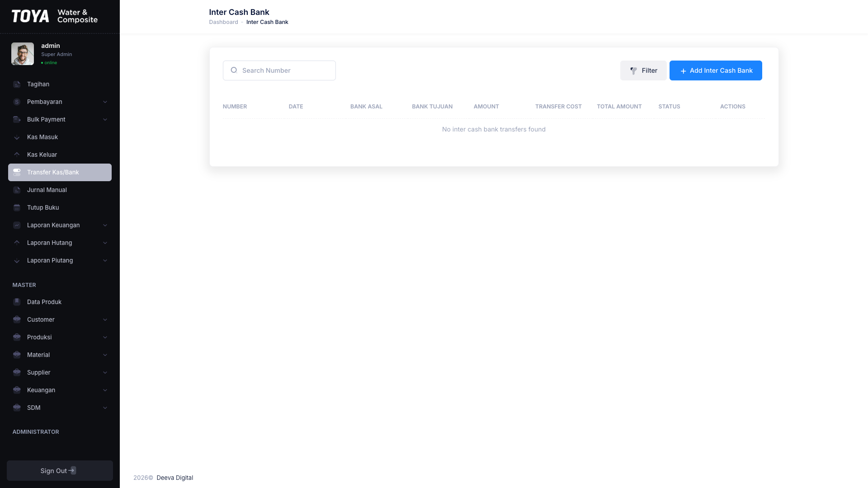Image resolution: width=868 pixels, height=488 pixels.
Task: Open the Tagihan menu item
Action: (x=60, y=84)
